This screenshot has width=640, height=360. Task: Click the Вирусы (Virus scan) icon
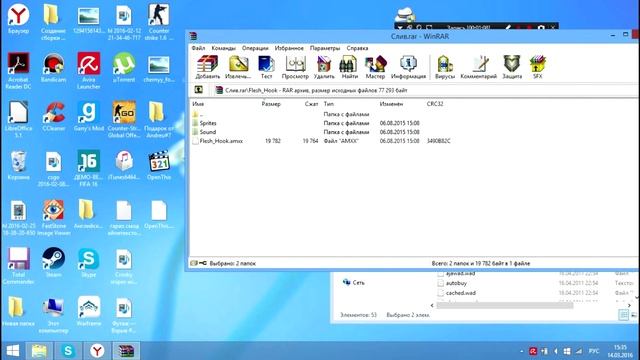(444, 67)
